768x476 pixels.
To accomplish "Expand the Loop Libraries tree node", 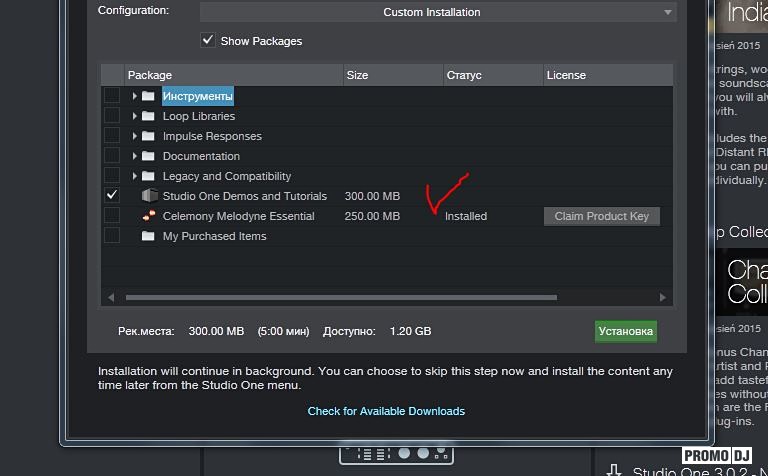I will 135,116.
